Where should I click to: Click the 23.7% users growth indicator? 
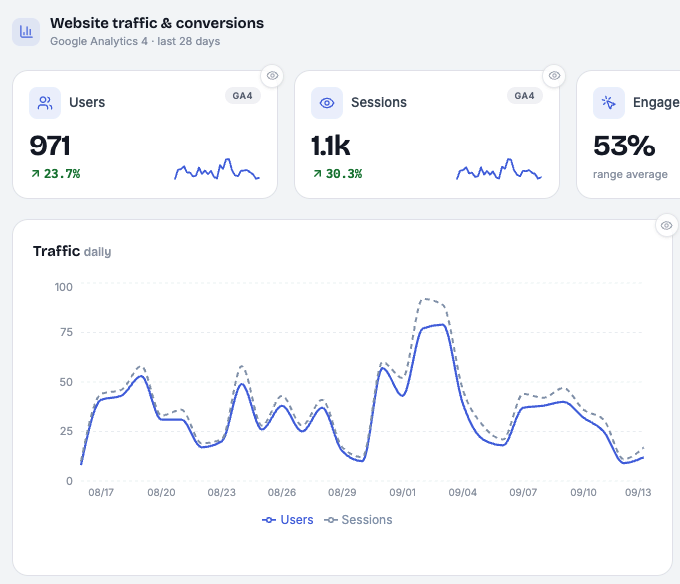coord(56,174)
